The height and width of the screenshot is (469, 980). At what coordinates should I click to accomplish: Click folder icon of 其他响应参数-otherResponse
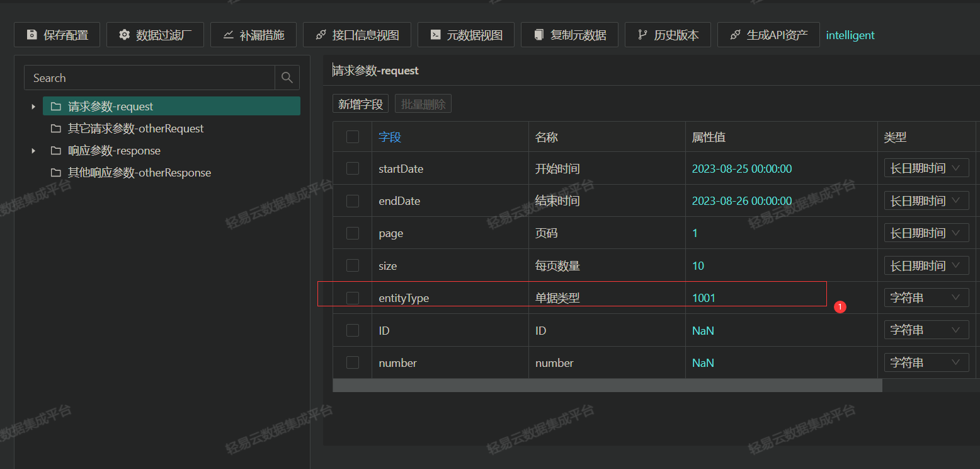click(x=55, y=173)
